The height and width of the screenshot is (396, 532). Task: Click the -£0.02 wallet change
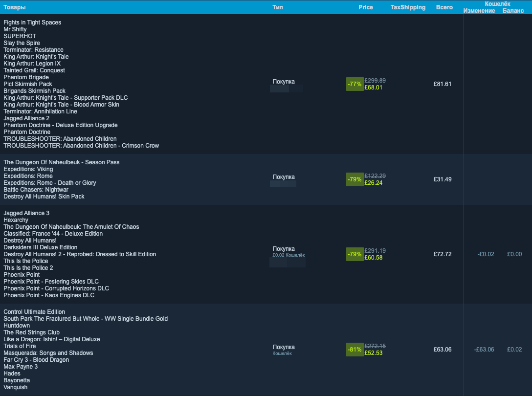coord(486,254)
